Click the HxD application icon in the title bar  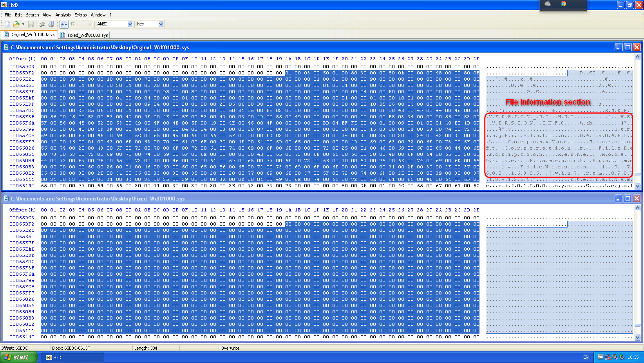[4, 5]
